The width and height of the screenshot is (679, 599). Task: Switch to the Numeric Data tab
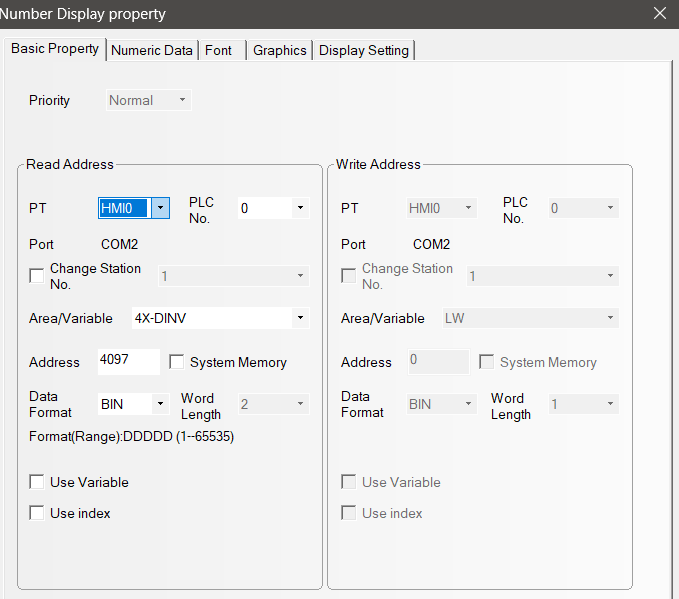(151, 50)
